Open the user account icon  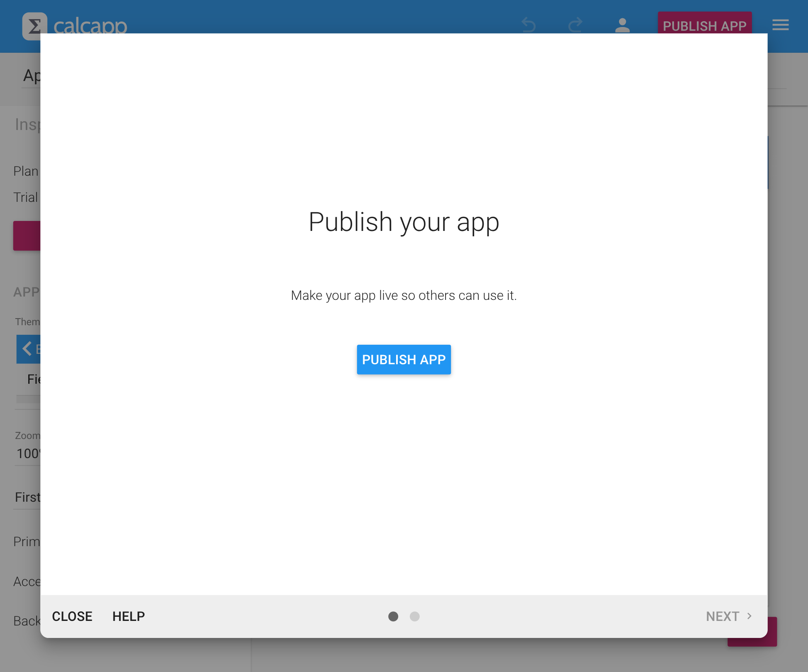[x=622, y=25]
